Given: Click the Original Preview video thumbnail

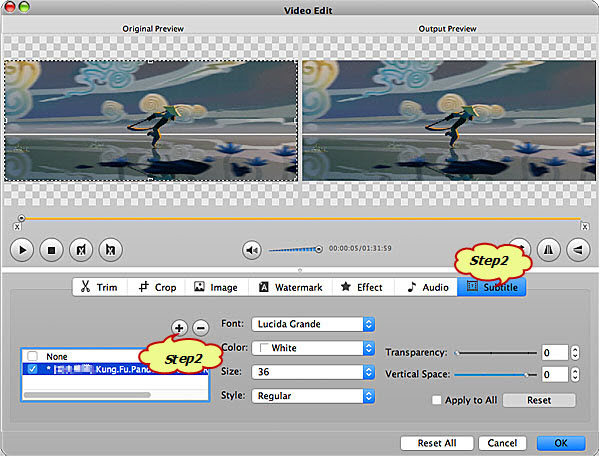Looking at the screenshot, I should (151, 120).
